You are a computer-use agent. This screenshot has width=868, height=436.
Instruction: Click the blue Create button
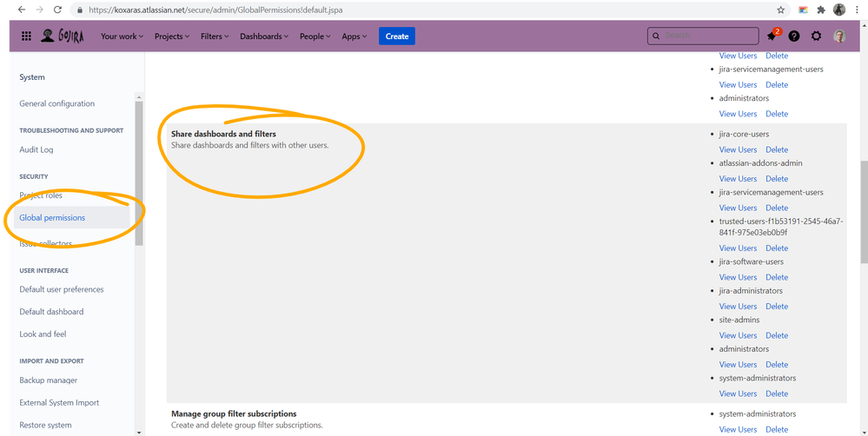(397, 36)
